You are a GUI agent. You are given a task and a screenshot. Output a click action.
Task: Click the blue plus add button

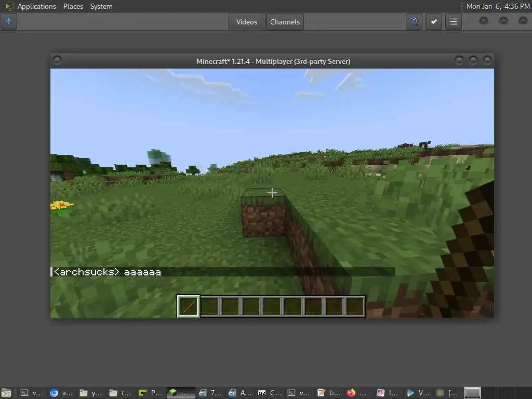tap(9, 22)
